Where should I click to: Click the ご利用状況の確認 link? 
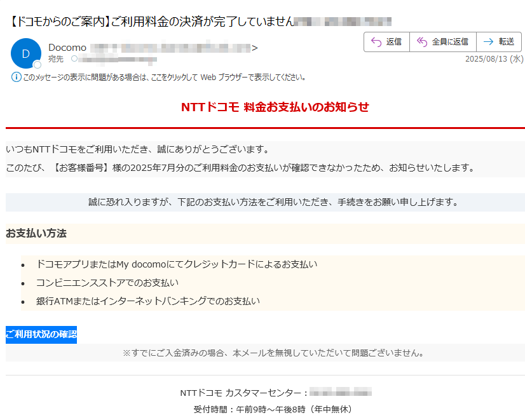41,334
